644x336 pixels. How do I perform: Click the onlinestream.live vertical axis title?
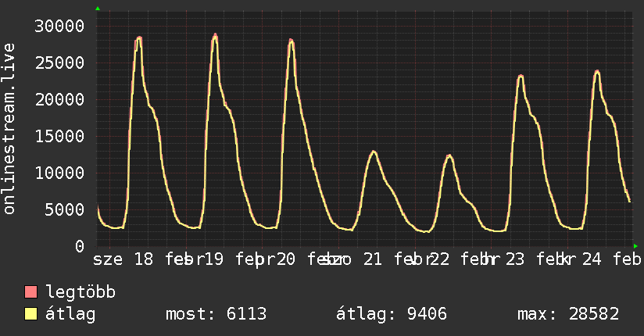(9, 128)
